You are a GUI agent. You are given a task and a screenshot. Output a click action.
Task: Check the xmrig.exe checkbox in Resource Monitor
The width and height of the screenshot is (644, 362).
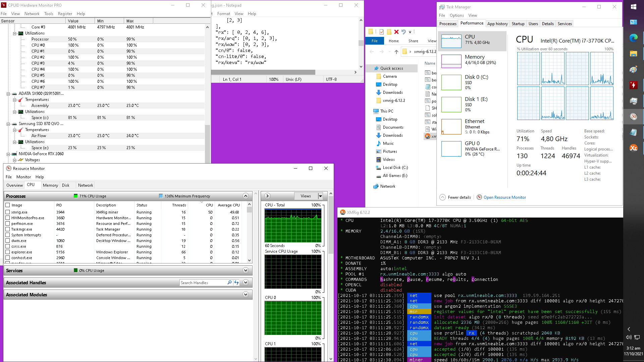pos(7,212)
